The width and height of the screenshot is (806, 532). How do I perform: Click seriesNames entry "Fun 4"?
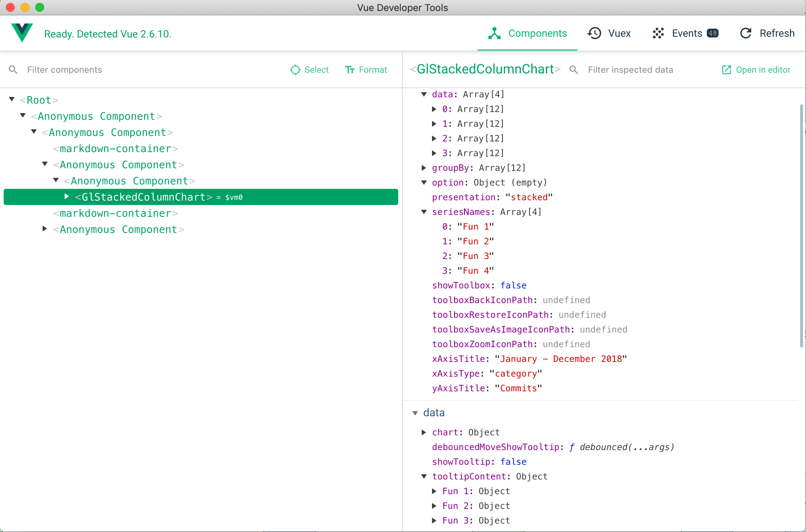(x=476, y=271)
